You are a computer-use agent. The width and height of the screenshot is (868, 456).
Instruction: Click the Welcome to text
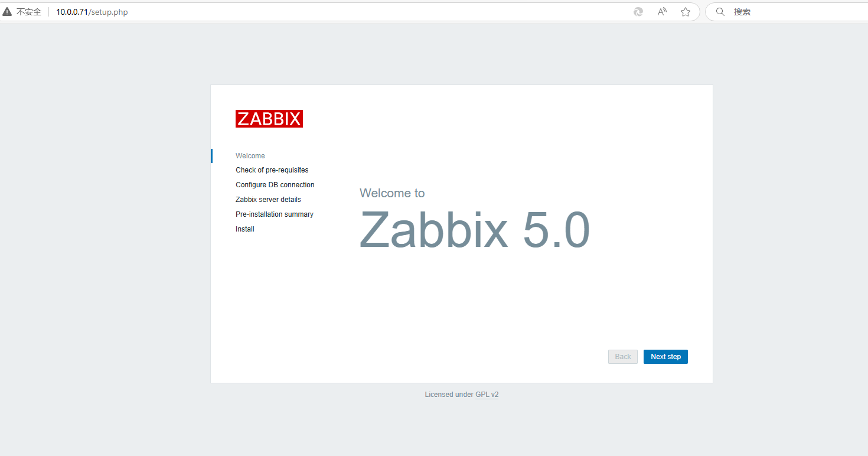click(392, 193)
